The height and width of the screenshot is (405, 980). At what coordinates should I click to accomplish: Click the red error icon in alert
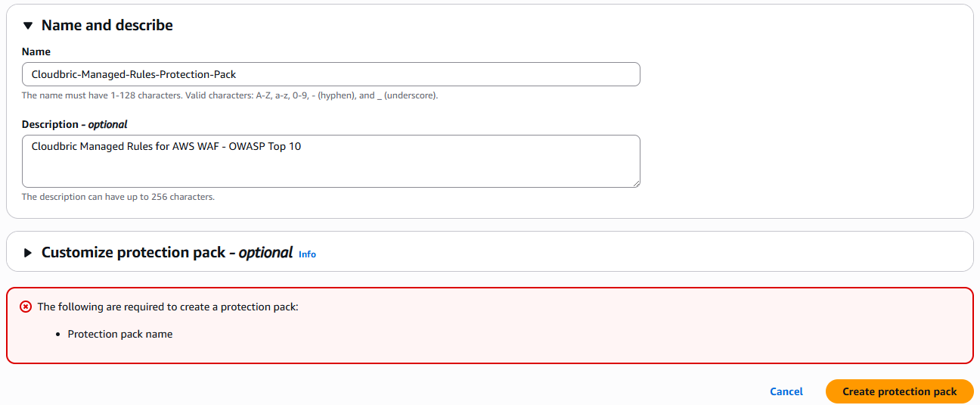[x=26, y=307]
